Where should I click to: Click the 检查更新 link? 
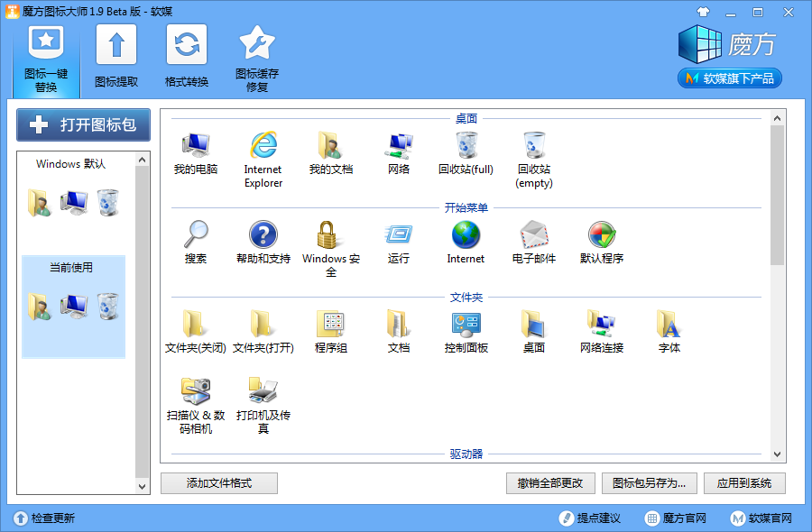pyautogui.click(x=44, y=518)
